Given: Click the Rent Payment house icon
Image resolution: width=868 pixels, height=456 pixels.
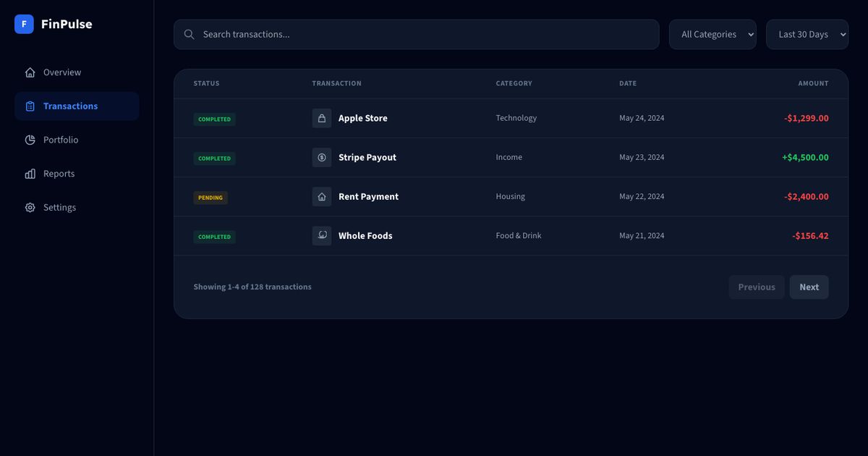Looking at the screenshot, I should tap(322, 196).
